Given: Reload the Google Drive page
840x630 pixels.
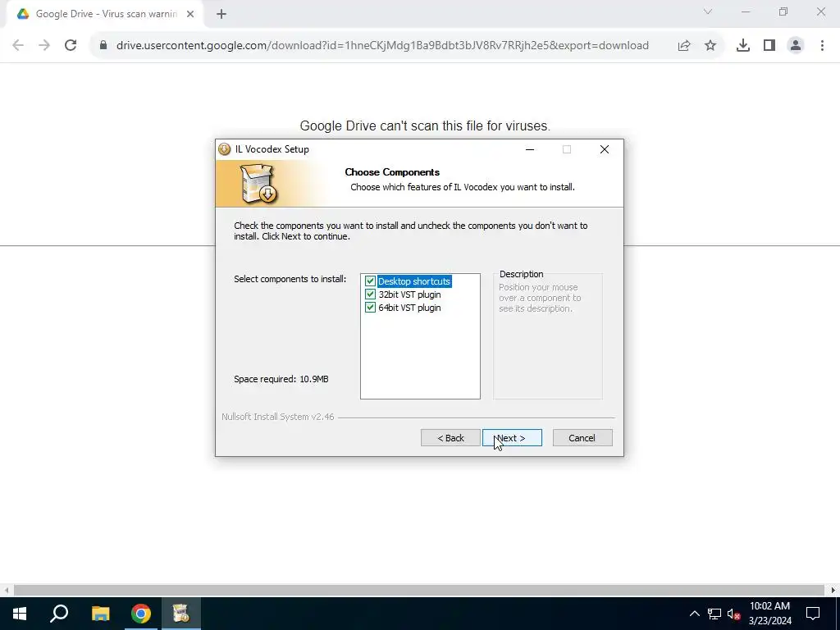Looking at the screenshot, I should [x=71, y=46].
